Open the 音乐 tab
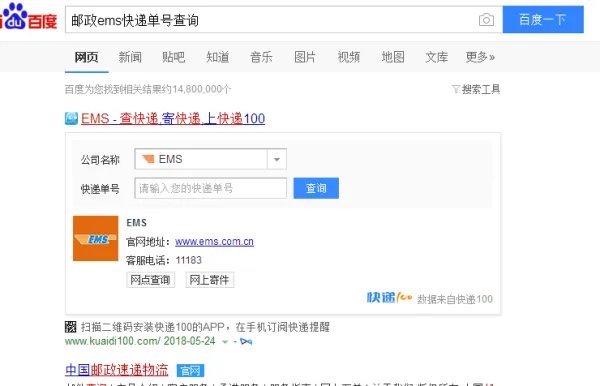 (x=261, y=57)
